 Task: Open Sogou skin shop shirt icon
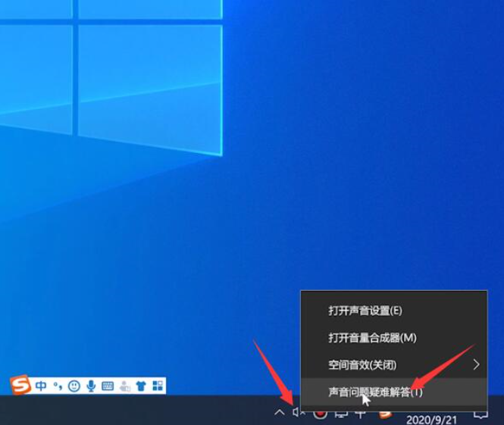click(141, 386)
